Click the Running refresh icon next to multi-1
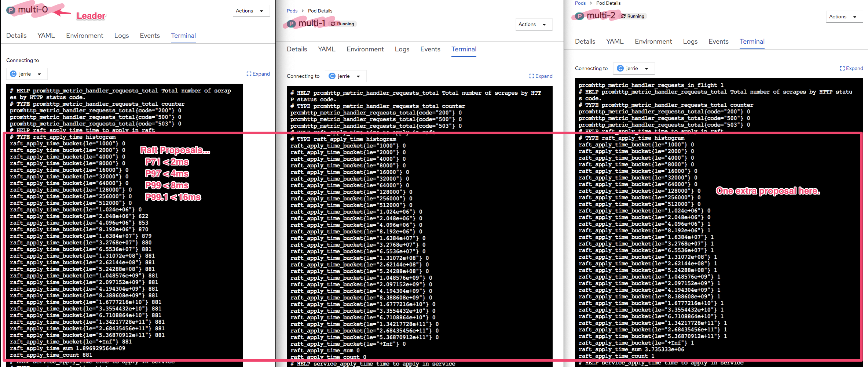The image size is (868, 367). pos(333,23)
